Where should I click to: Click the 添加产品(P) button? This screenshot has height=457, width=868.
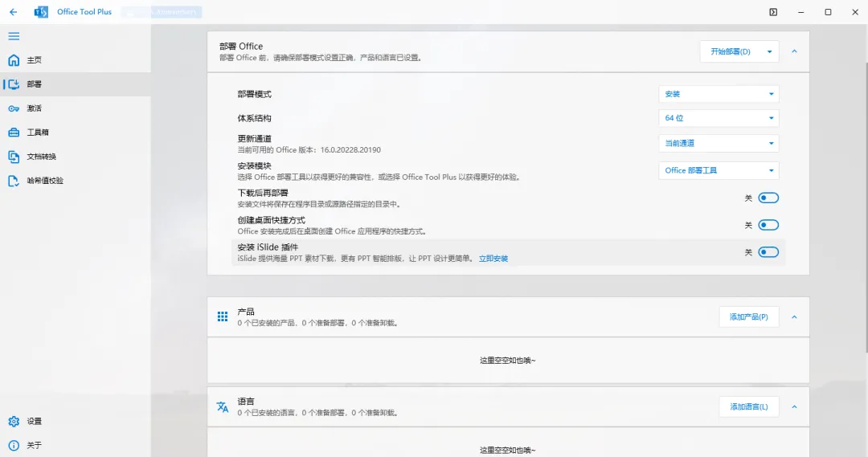coord(749,317)
